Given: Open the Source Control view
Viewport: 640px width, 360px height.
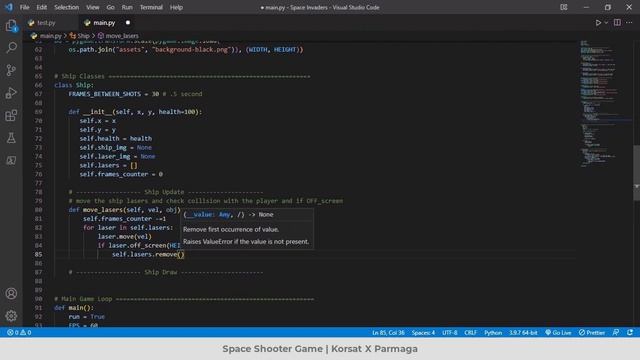Looking at the screenshot, I should [11, 70].
